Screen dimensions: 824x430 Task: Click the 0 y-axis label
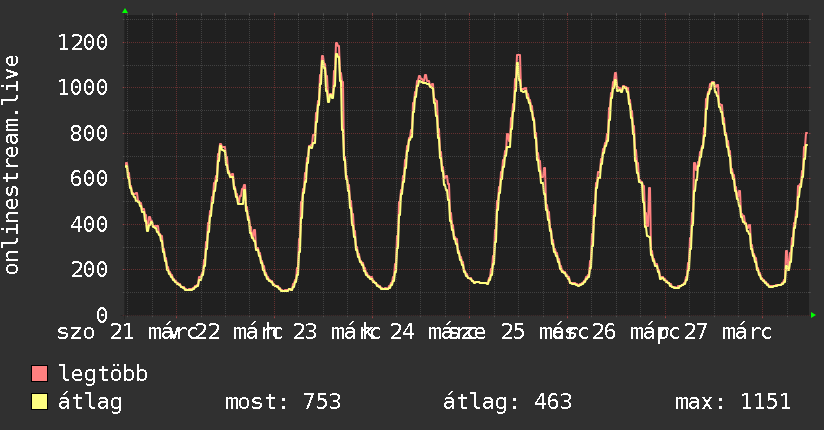(x=102, y=315)
